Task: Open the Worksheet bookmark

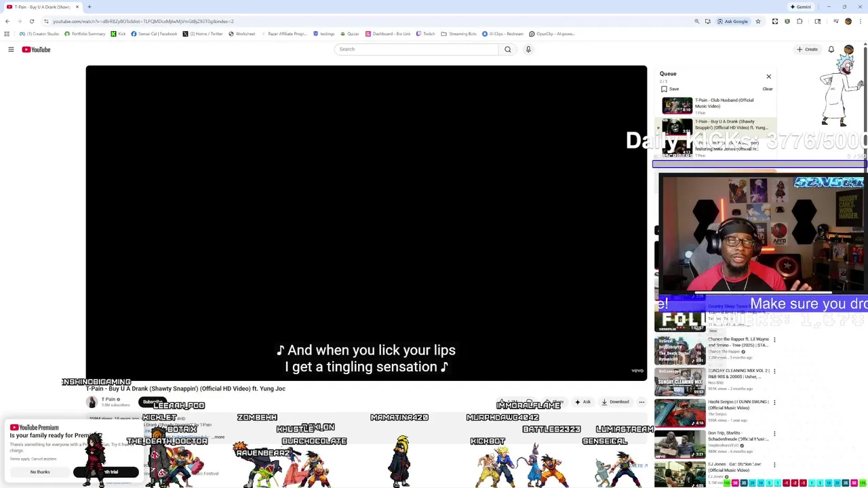Action: (242, 34)
